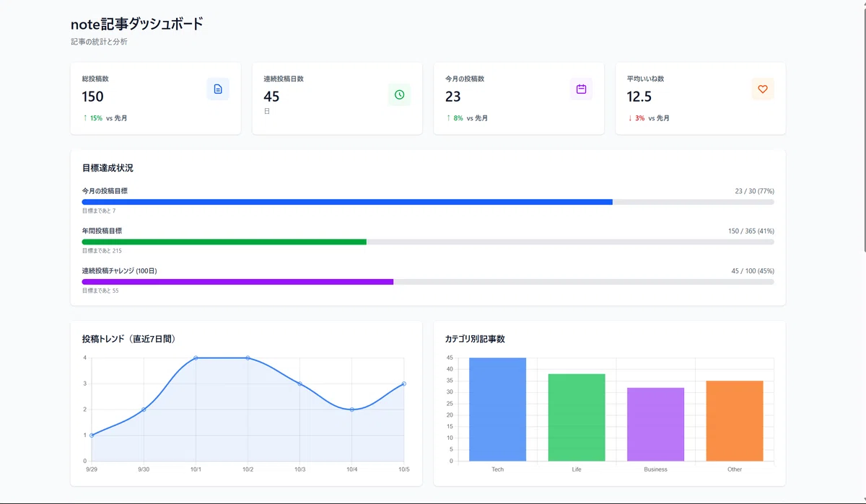The height and width of the screenshot is (504, 866).
Task: Click the green up arrow beside 8%
Action: [x=448, y=118]
